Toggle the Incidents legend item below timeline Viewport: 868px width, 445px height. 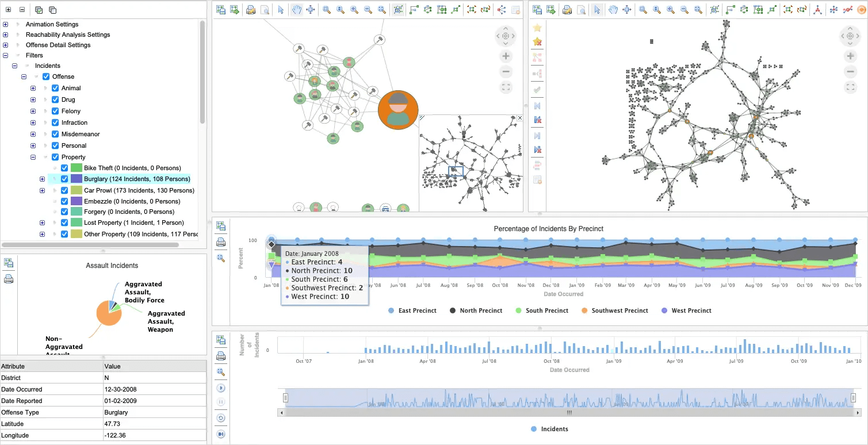[549, 429]
